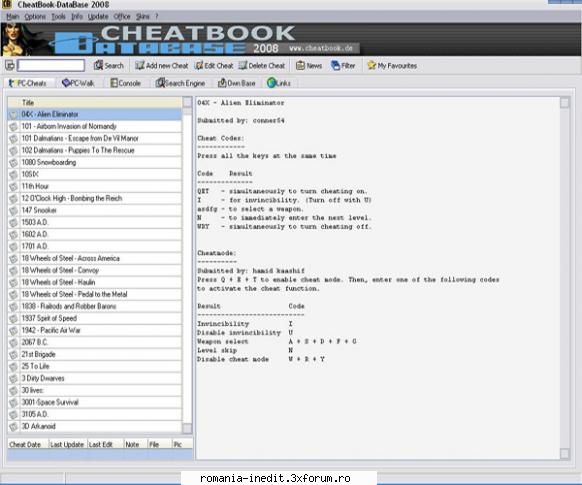Select 147 Snooker entry

(95, 210)
